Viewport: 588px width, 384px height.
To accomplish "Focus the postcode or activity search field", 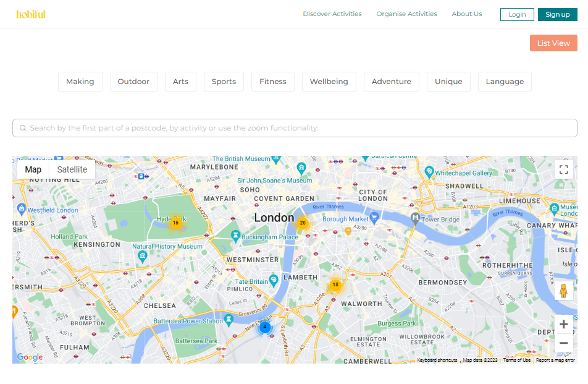I will (x=295, y=128).
